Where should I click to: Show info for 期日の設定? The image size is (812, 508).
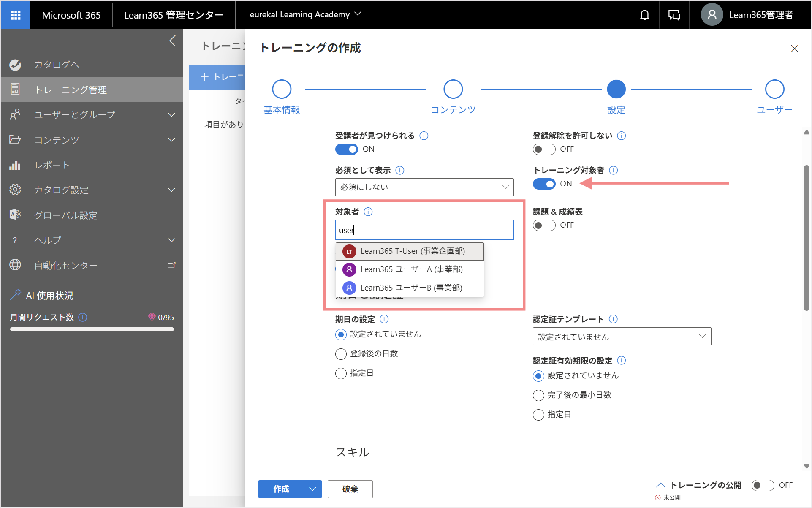tap(384, 319)
